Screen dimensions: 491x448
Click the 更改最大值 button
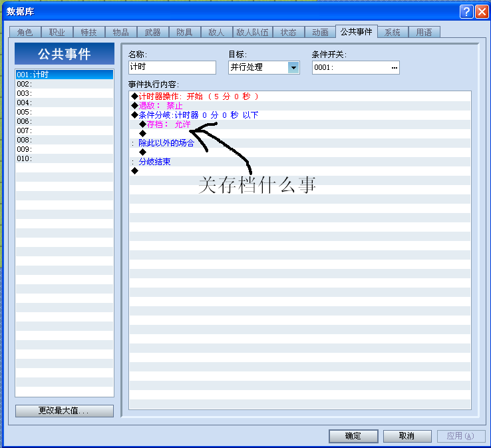click(x=65, y=411)
